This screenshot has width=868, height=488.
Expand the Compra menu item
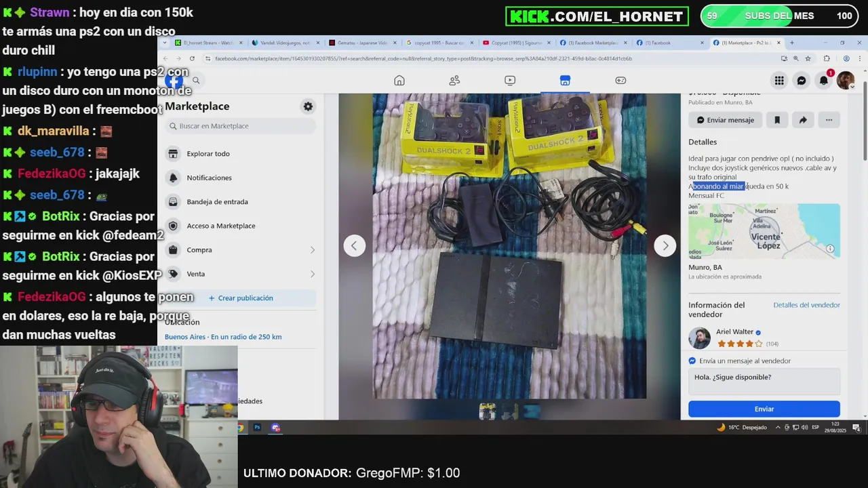[240, 250]
